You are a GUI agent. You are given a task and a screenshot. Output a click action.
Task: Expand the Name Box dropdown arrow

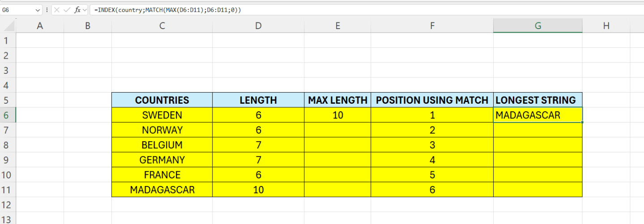click(x=37, y=9)
